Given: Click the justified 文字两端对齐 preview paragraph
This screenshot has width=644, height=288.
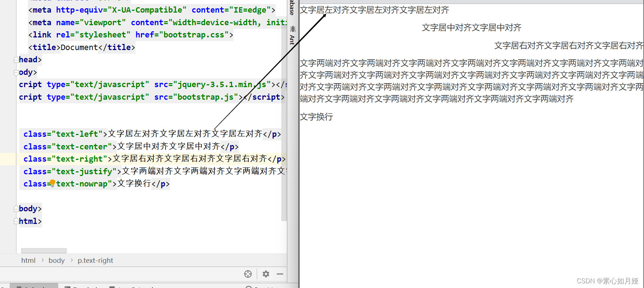Looking at the screenshot, I should [x=471, y=81].
